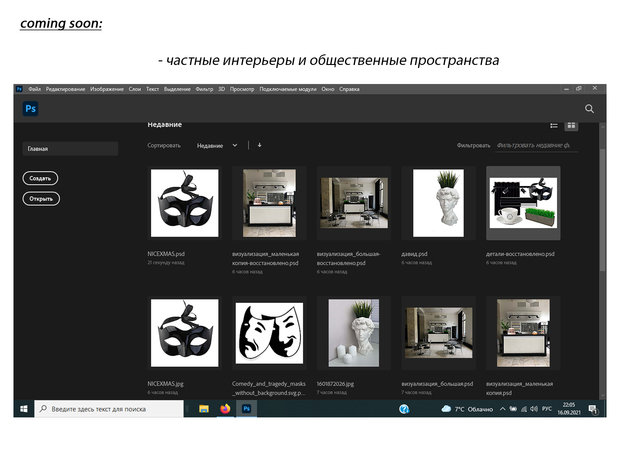
Task: Open the 3D menu
Action: [222, 89]
